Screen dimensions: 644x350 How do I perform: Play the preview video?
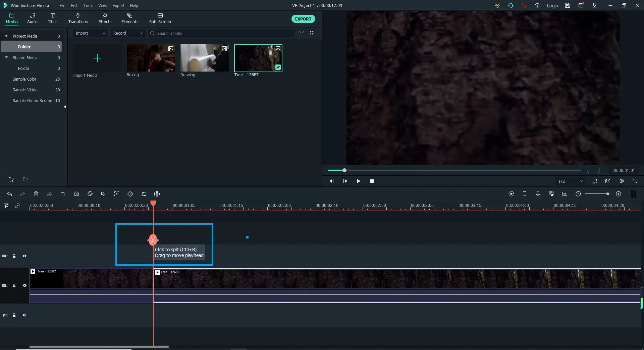(359, 181)
